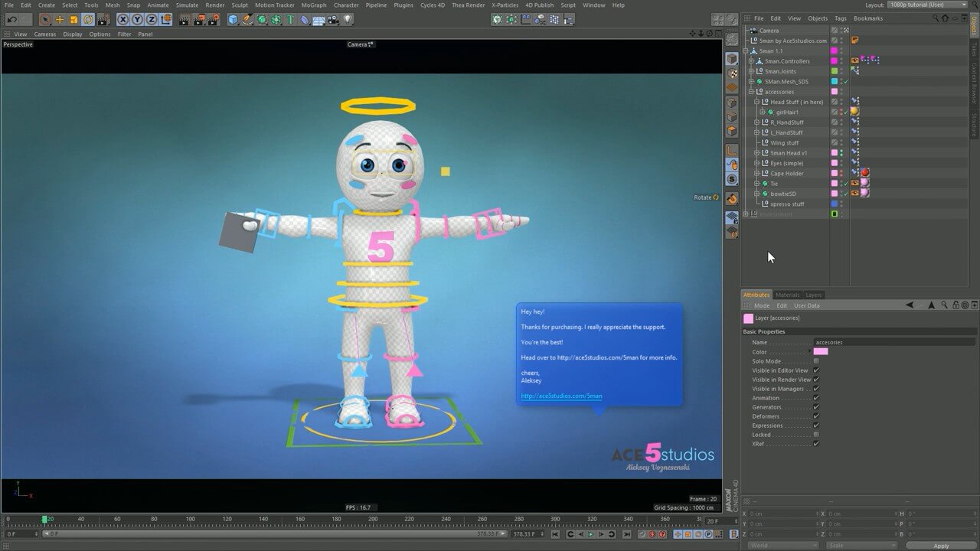The image size is (980, 551).
Task: Click the Apply button
Action: click(x=941, y=546)
